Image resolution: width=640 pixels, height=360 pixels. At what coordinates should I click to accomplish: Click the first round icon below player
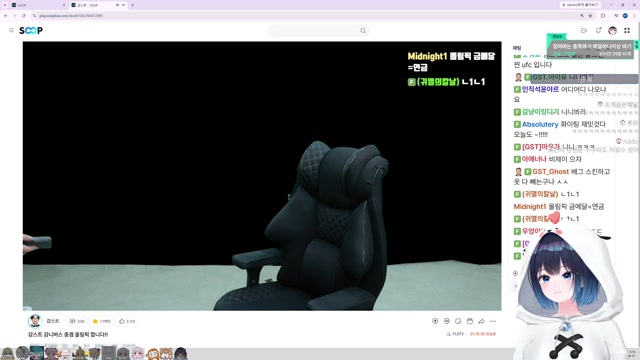click(435, 321)
